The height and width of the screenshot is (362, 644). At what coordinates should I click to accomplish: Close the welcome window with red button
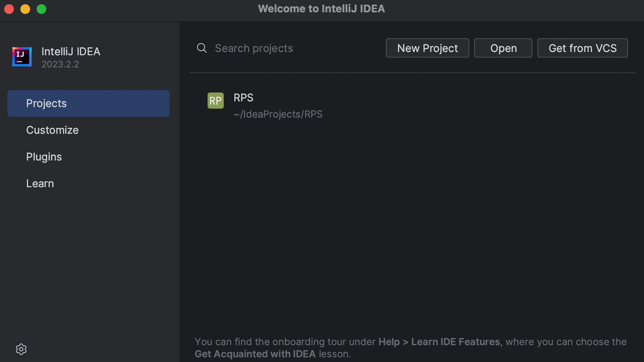coord(9,9)
